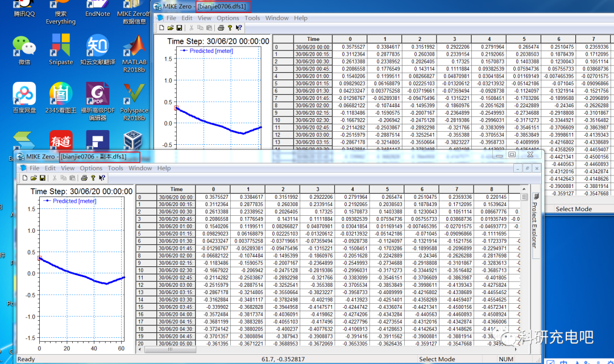Open 2345 image viewer desktop shortcut
This screenshot has width=614, height=364.
click(61, 98)
